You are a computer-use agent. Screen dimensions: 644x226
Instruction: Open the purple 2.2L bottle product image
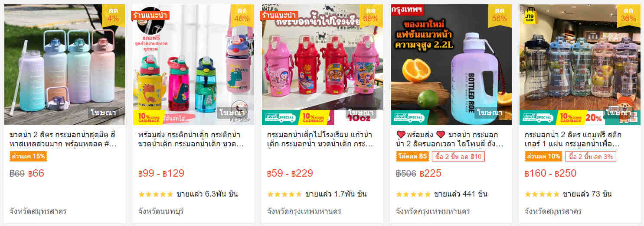451,65
